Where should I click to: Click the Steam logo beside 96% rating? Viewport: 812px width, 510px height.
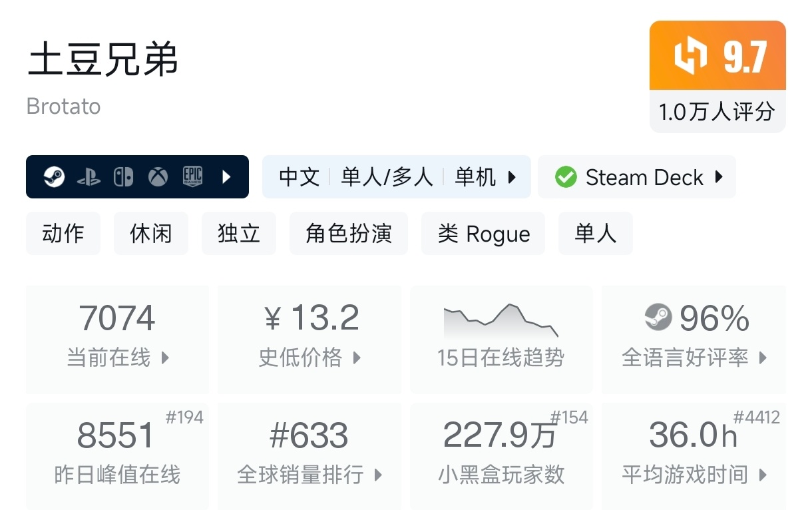point(658,318)
